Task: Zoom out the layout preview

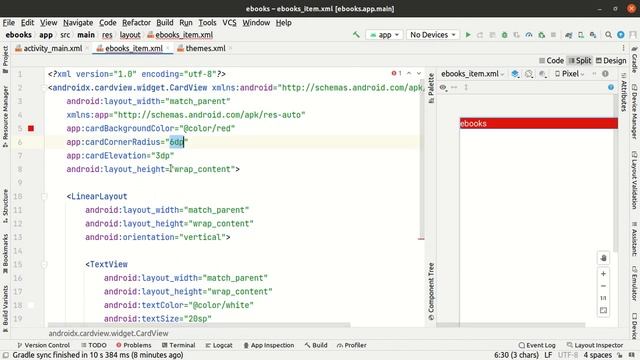Action: click(x=603, y=286)
